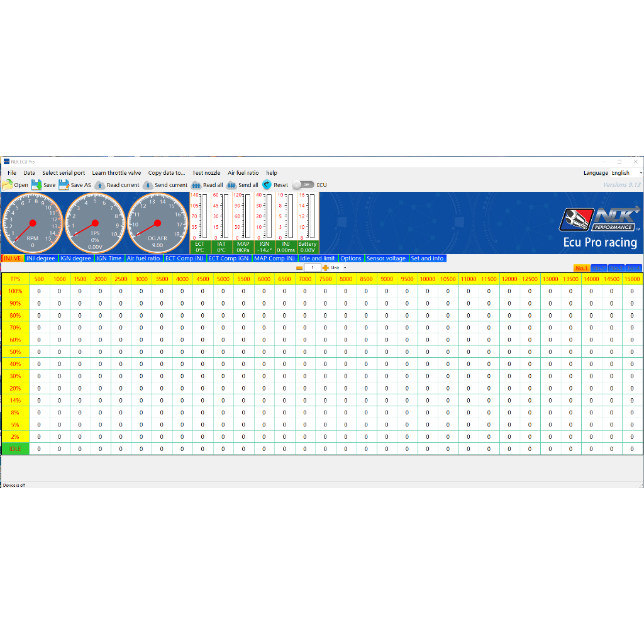644x644 pixels.
Task: Switch to the Air fuel ratio tab
Action: pyautogui.click(x=143, y=258)
